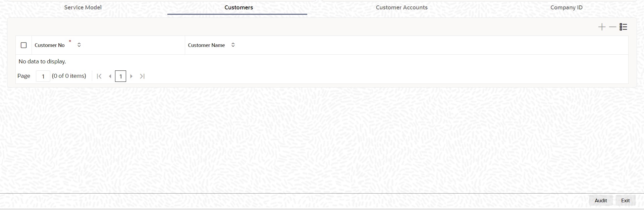Click the Customer No column header
Viewport: 644px width, 210px height.
[x=50, y=45]
